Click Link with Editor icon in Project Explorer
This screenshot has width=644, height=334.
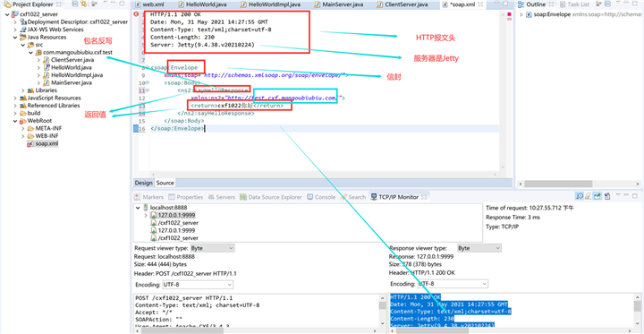click(x=84, y=4)
